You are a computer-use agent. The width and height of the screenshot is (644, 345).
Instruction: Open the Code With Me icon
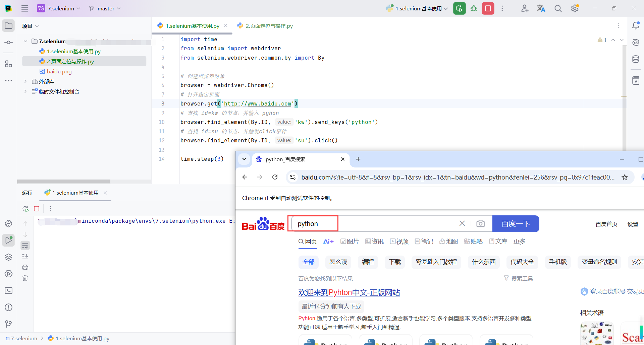[x=525, y=8]
